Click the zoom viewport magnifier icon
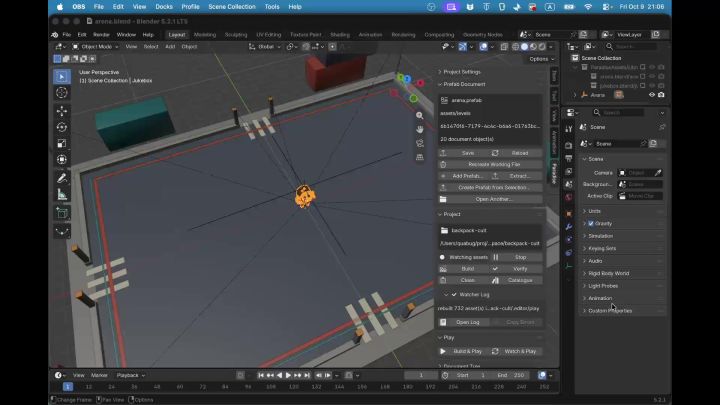 (x=420, y=116)
